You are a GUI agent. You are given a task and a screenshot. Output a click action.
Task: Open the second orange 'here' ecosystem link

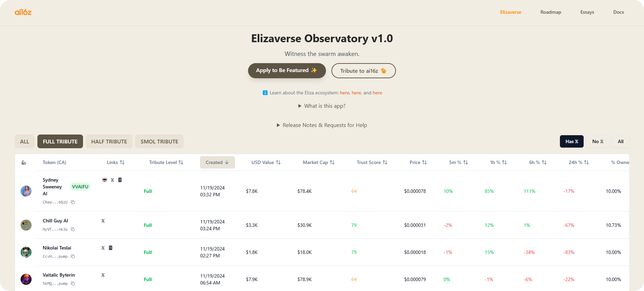356,93
